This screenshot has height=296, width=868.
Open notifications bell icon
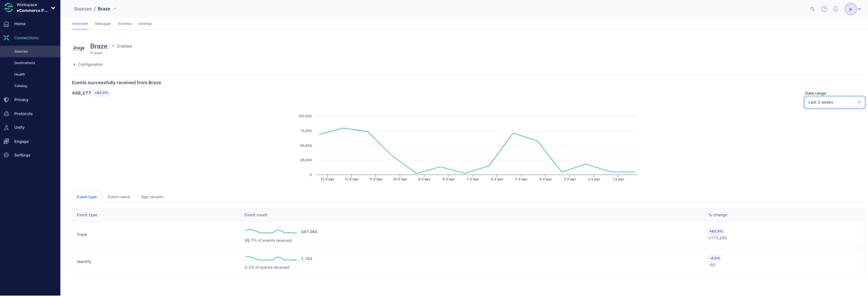835,9
